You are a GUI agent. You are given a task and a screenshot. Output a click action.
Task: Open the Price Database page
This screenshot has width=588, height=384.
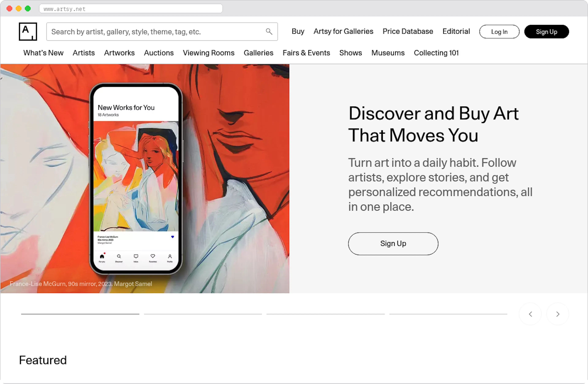coord(408,31)
